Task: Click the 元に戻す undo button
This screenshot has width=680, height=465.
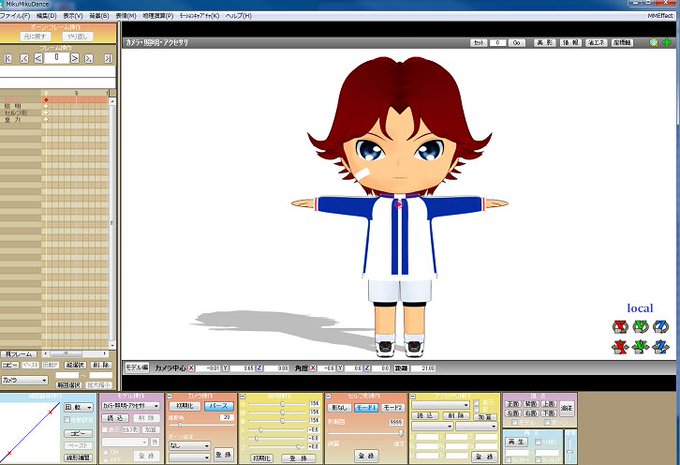Action: tap(35, 36)
